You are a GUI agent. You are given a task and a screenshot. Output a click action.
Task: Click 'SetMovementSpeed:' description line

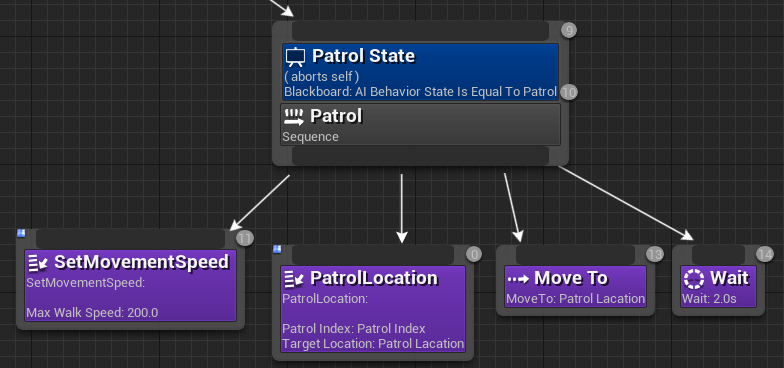point(86,283)
